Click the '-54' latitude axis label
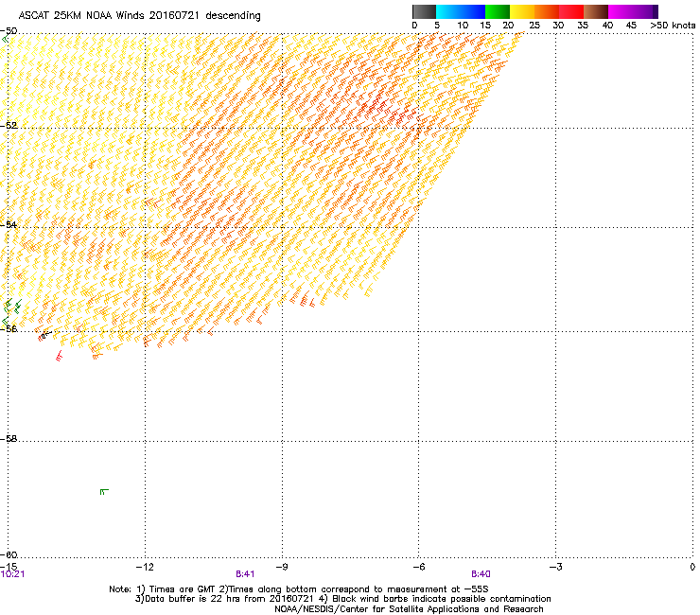Viewport: 700px width, 615px height. [9, 224]
